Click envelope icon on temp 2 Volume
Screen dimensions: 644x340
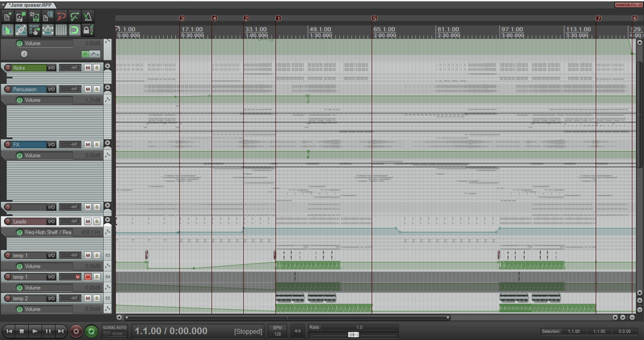(x=108, y=309)
